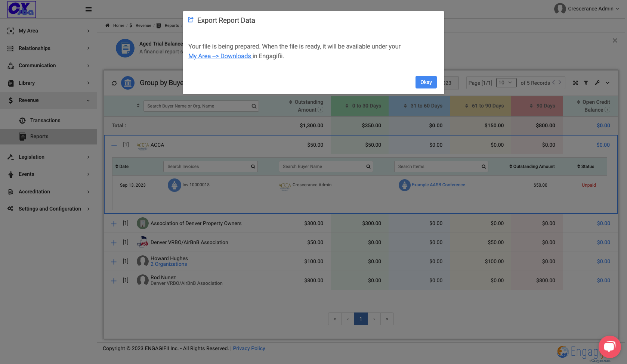627x364 pixels.
Task: Go to the previous records page arrow
Action: point(553,83)
